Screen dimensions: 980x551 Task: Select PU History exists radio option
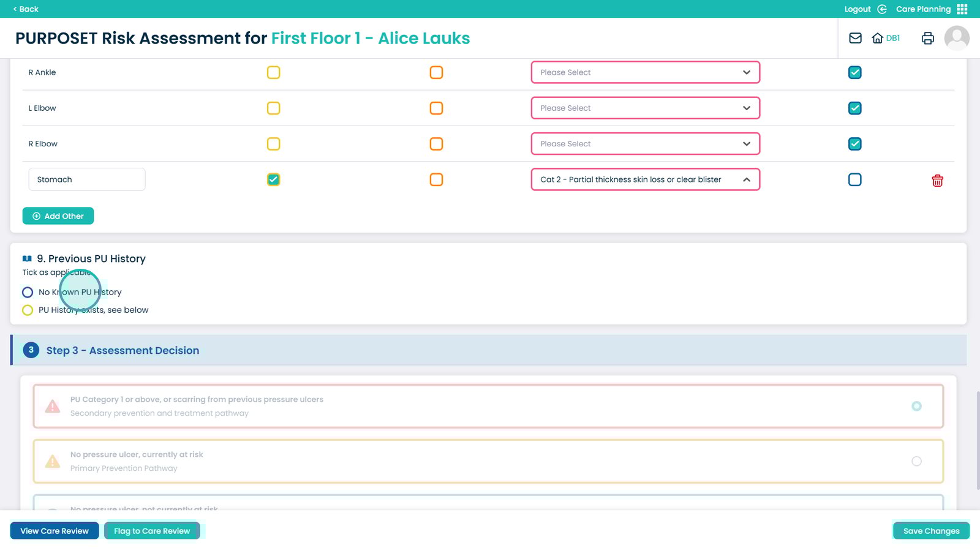tap(28, 310)
